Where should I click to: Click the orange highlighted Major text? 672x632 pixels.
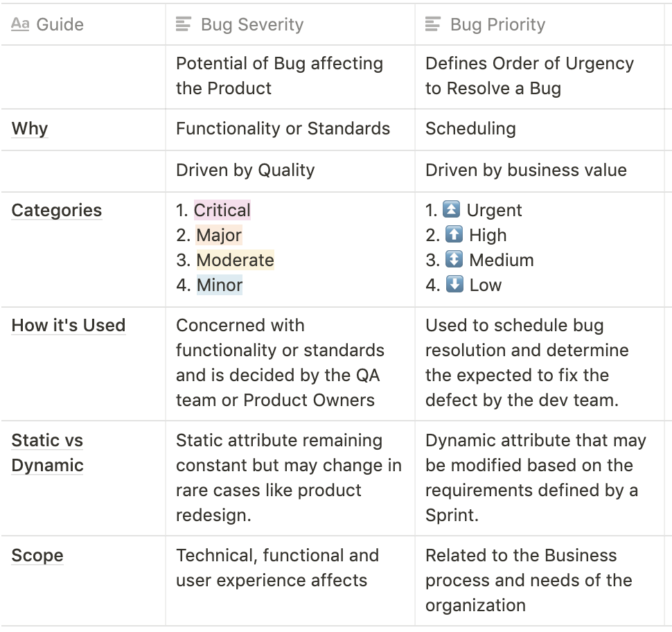click(219, 235)
